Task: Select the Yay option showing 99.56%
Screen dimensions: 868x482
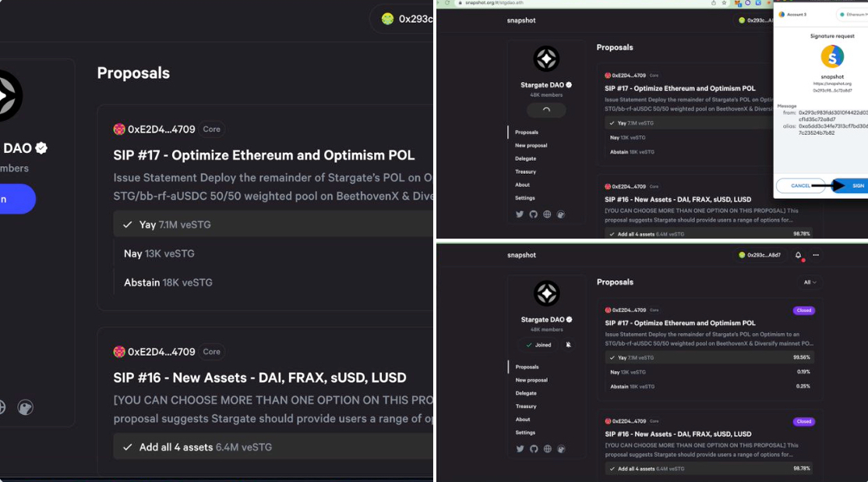Action: tap(710, 358)
